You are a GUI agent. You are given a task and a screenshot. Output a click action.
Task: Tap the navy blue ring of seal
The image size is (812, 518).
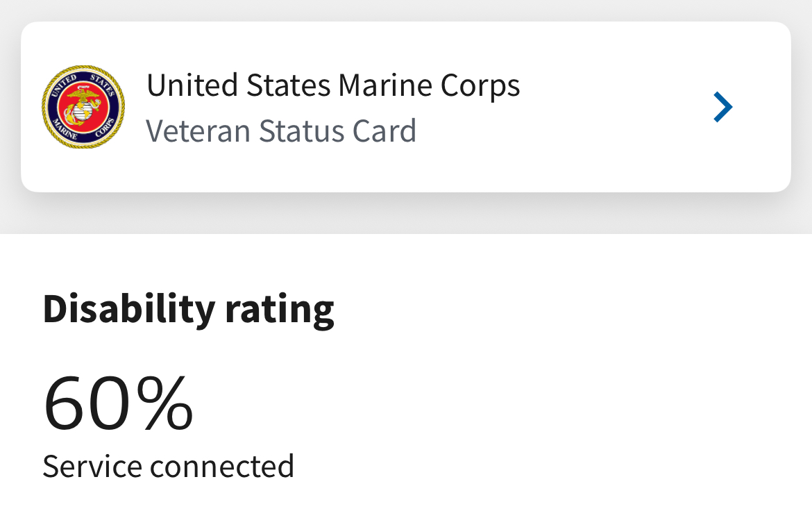coord(52,107)
